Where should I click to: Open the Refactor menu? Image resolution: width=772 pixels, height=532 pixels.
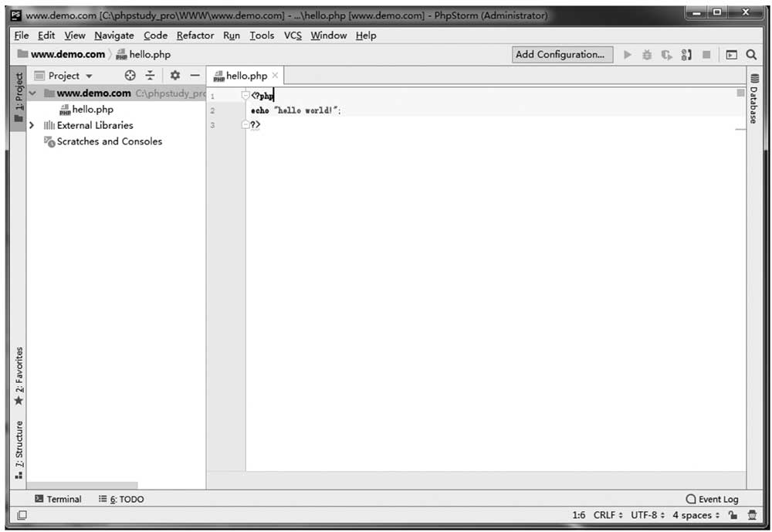pyautogui.click(x=195, y=36)
